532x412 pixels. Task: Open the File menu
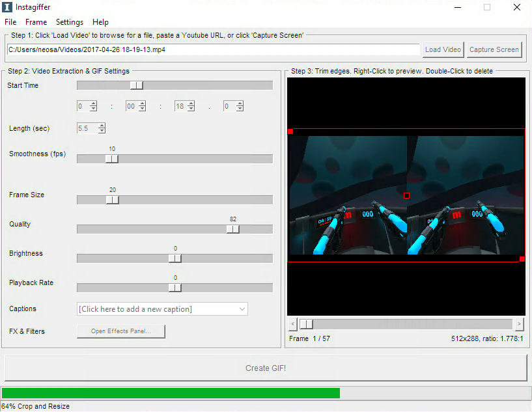tap(10, 22)
